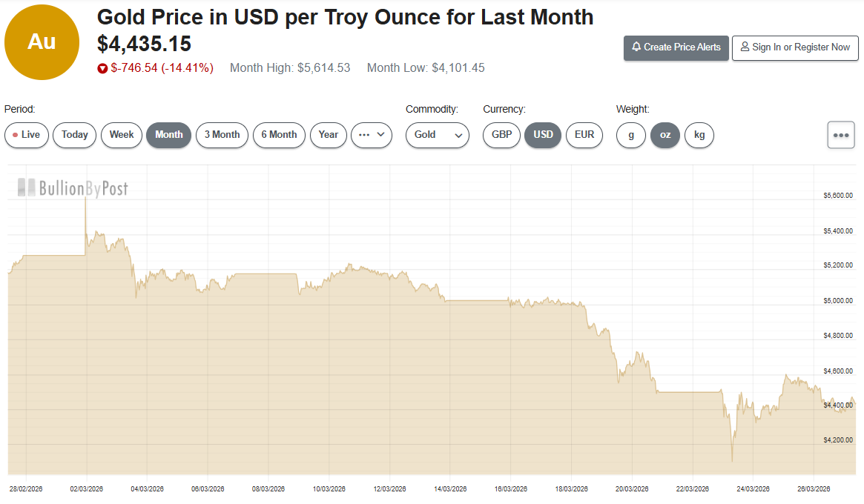The image size is (864, 504).
Task: Select the Week period tab
Action: click(x=122, y=135)
